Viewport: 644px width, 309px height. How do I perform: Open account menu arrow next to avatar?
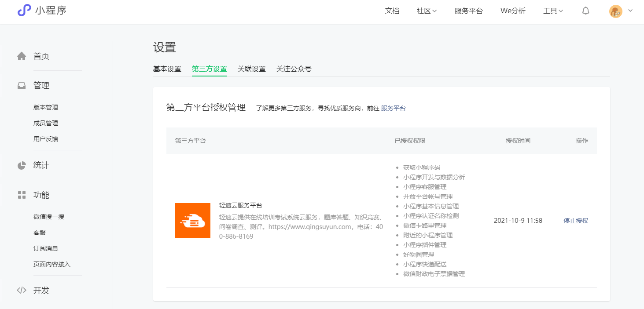point(630,11)
